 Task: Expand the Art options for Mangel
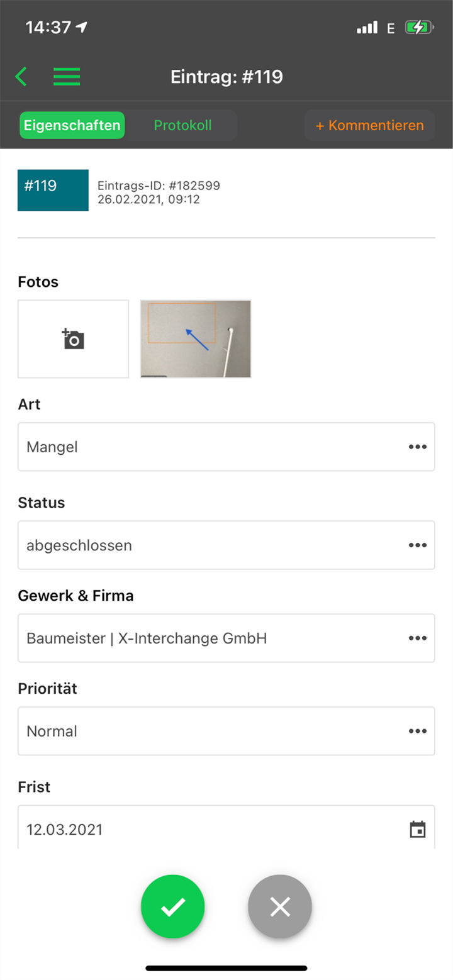(417, 447)
